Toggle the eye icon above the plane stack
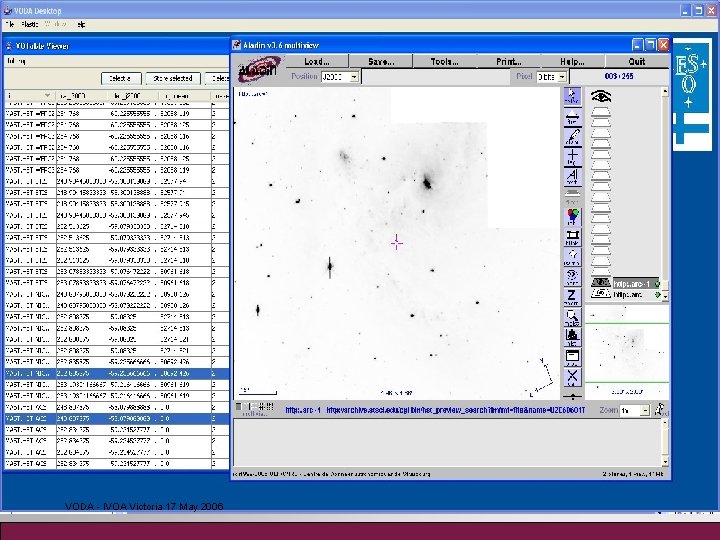This screenshot has width=720, height=540. click(601, 96)
